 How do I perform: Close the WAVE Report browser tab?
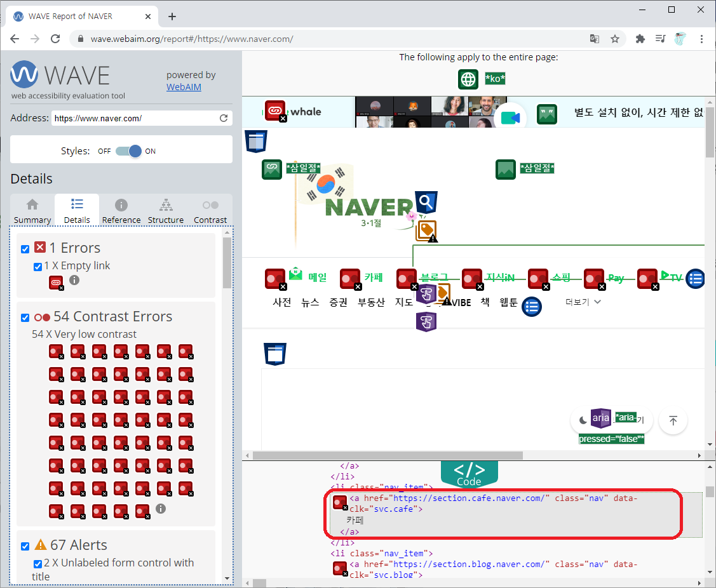[x=148, y=17]
